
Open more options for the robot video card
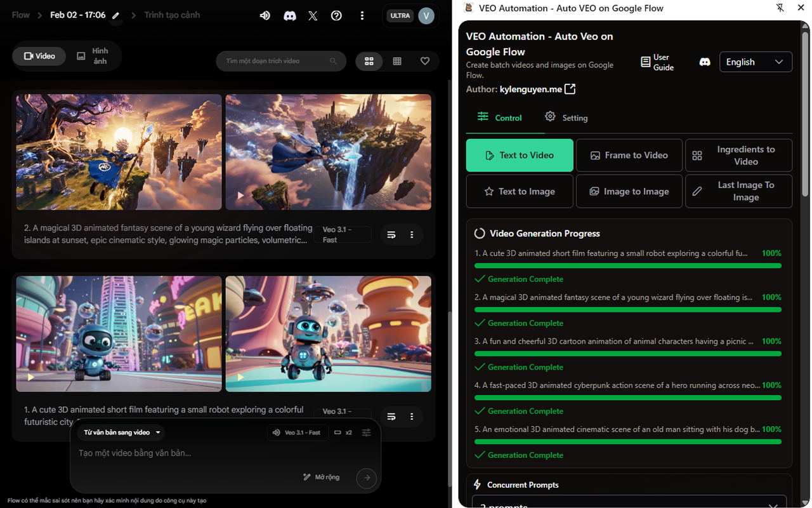(412, 417)
